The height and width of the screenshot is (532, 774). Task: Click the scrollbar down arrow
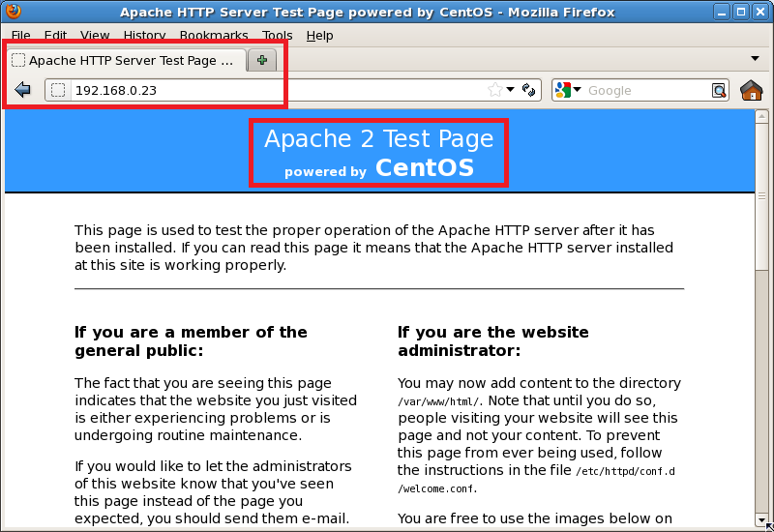point(761,519)
